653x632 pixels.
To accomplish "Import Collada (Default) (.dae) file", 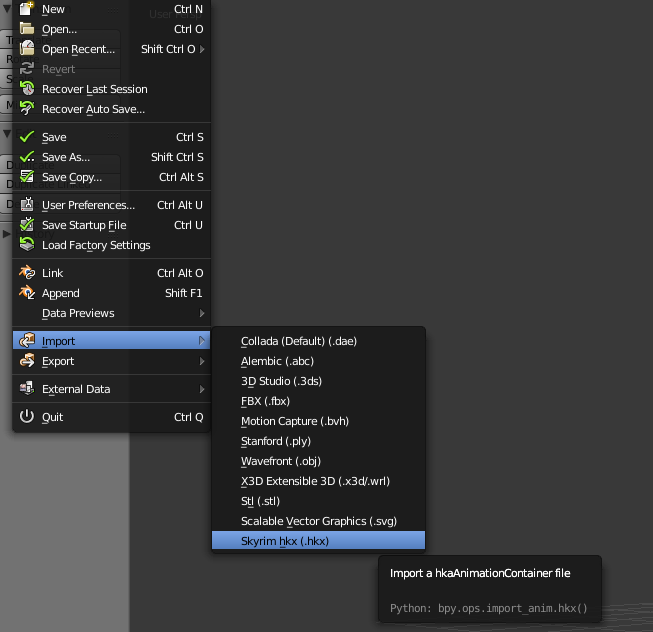I will tap(319, 341).
